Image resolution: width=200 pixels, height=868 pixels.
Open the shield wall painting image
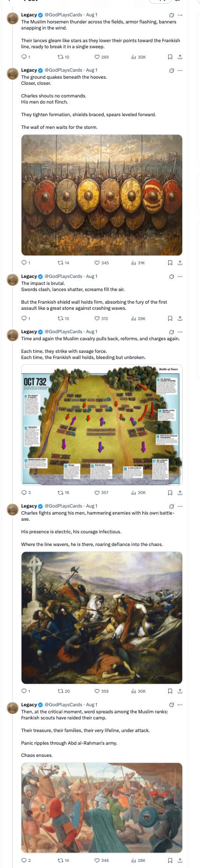tap(102, 195)
